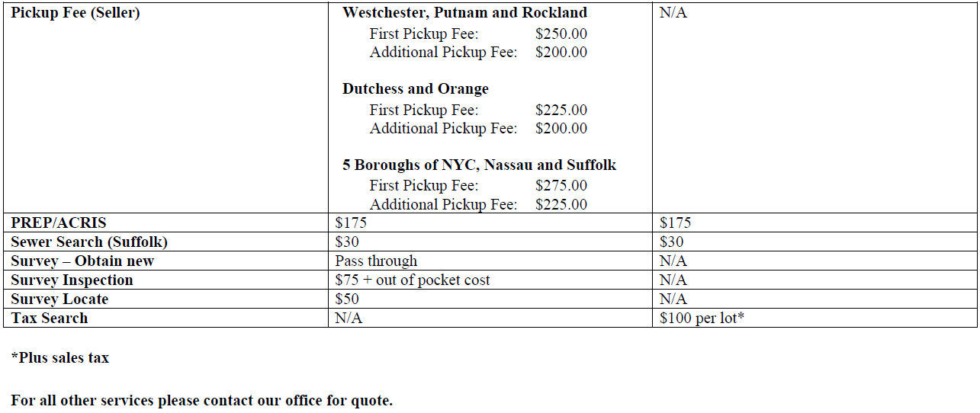Click the "Pass through" cell text
The height and width of the screenshot is (413, 980).
point(376,261)
